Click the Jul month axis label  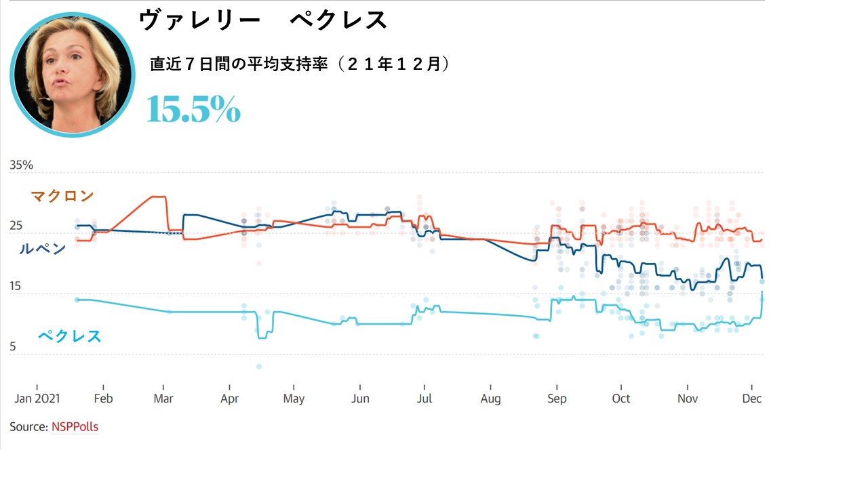pyautogui.click(x=425, y=399)
